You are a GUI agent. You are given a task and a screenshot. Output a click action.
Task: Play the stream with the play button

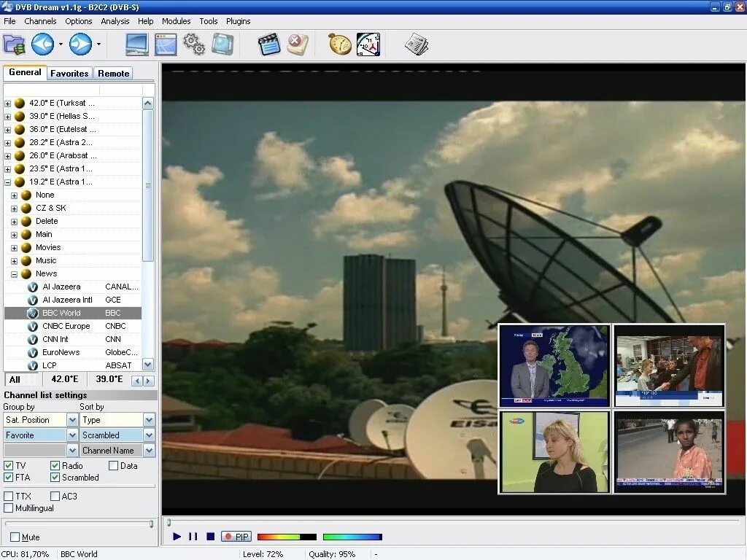(177, 537)
